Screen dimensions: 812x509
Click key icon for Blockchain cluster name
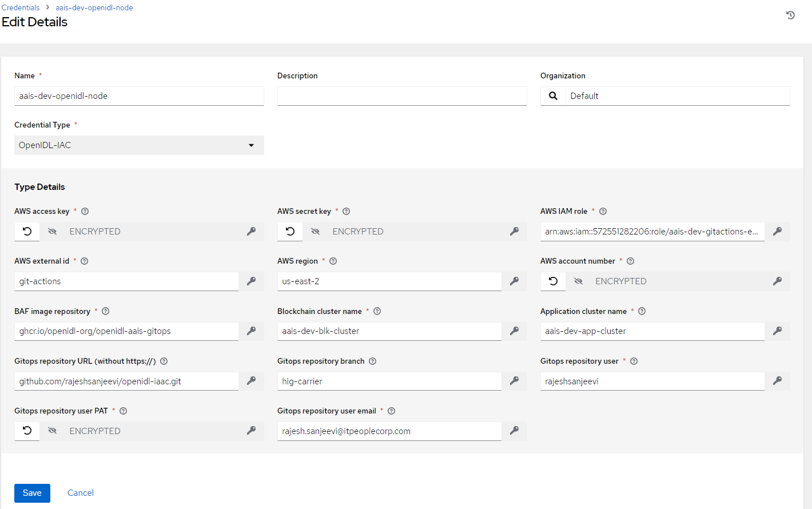click(514, 331)
